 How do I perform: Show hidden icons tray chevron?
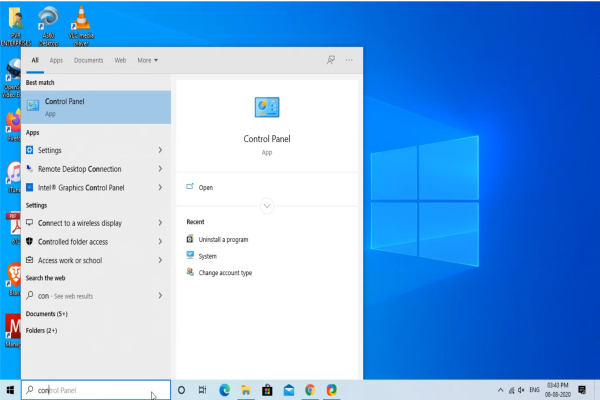click(x=501, y=390)
